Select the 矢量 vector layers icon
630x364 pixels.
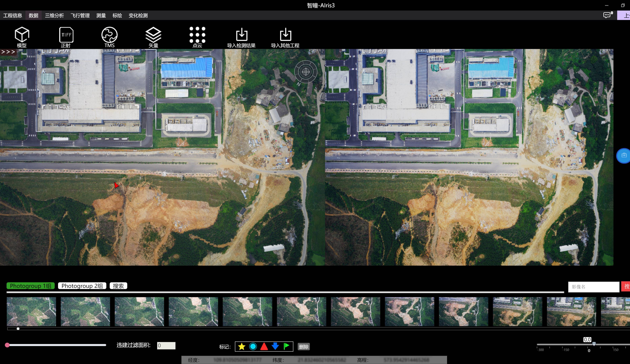pyautogui.click(x=153, y=35)
